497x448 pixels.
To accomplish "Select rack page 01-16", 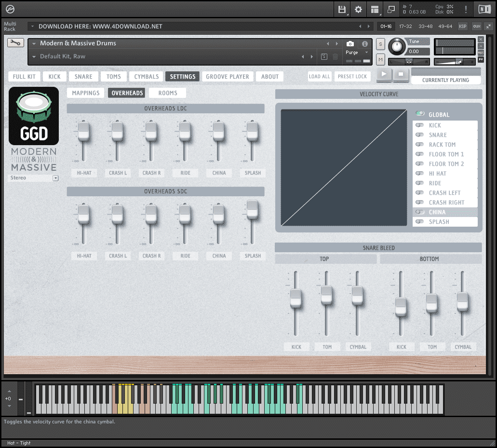I will [x=386, y=27].
